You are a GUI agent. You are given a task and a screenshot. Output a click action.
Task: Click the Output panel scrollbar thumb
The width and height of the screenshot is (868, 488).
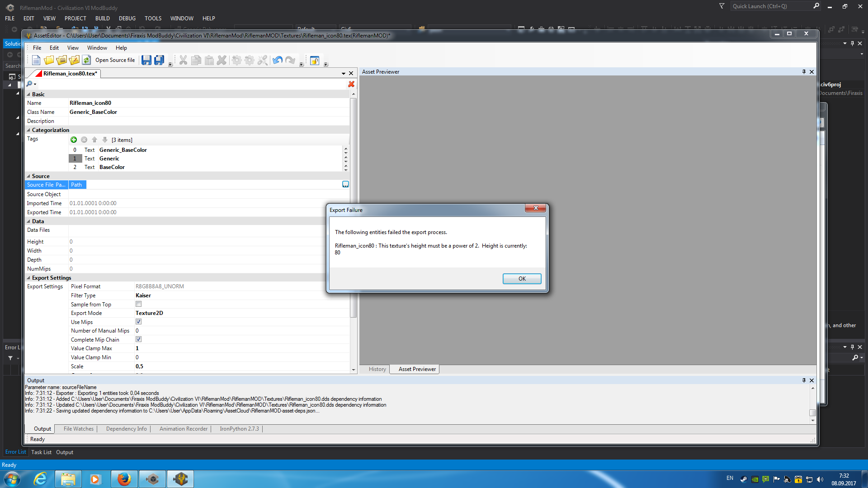click(x=812, y=413)
